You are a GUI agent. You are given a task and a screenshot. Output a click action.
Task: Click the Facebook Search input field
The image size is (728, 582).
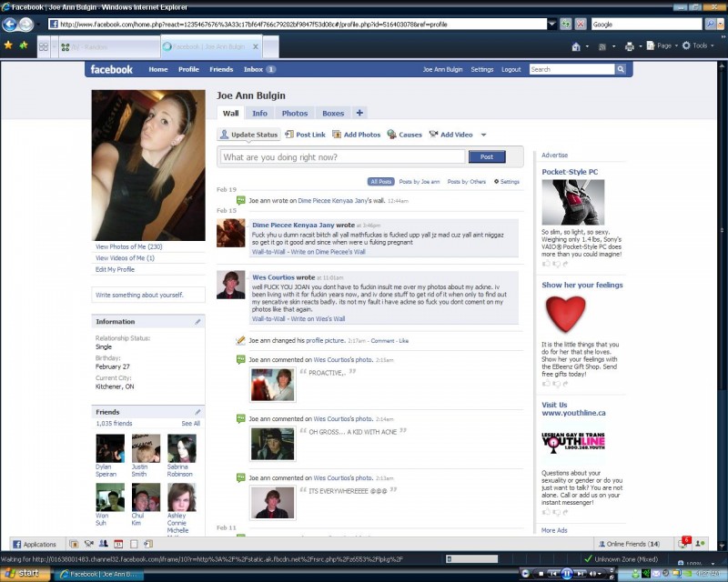572,69
